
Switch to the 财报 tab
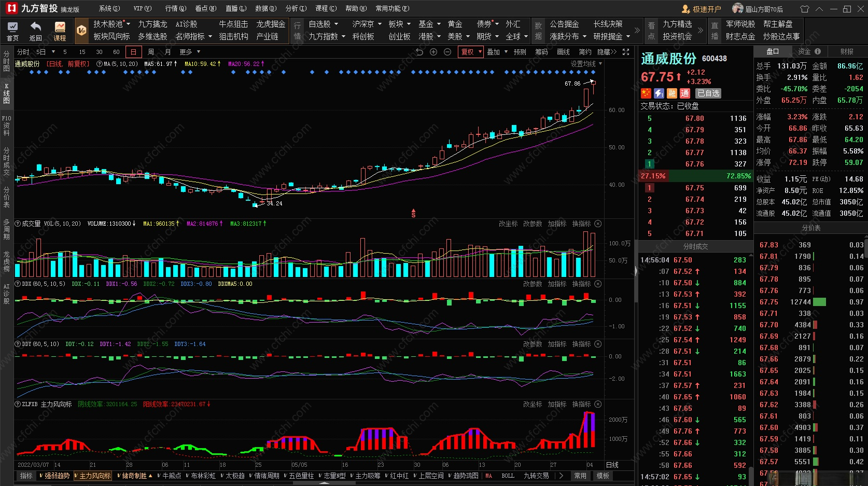(x=847, y=51)
